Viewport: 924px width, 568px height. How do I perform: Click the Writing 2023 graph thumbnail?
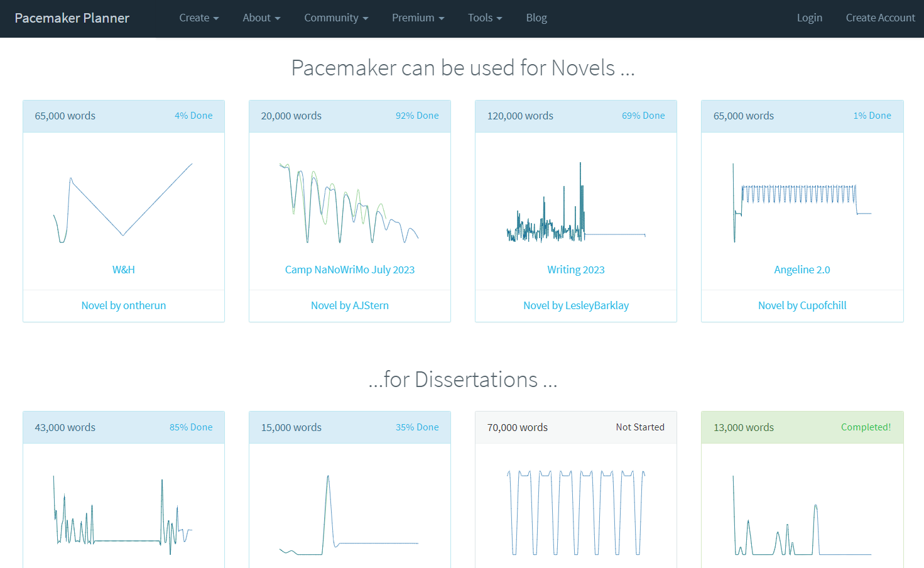click(x=576, y=202)
